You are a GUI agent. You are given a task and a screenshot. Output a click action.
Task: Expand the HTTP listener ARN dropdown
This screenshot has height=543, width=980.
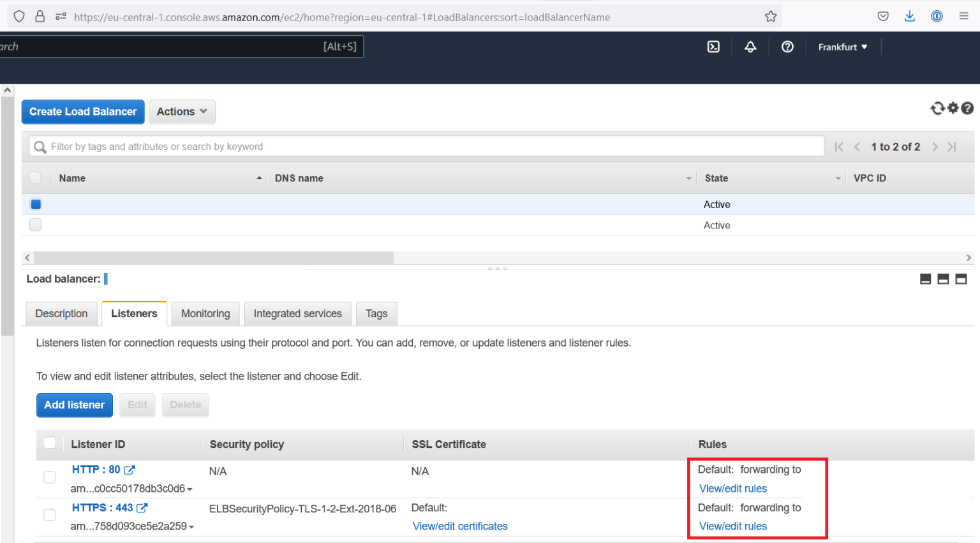coord(191,489)
